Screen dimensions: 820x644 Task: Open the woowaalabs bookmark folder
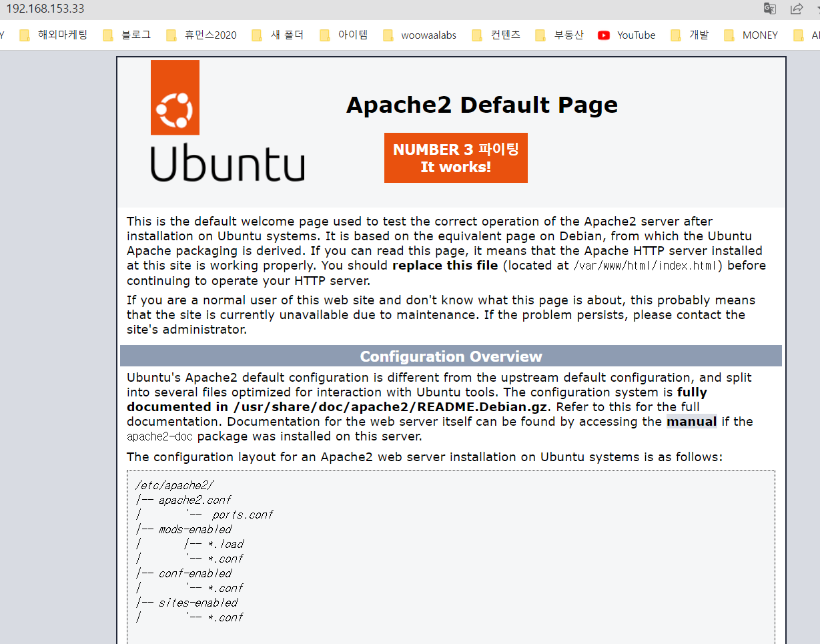tap(420, 35)
